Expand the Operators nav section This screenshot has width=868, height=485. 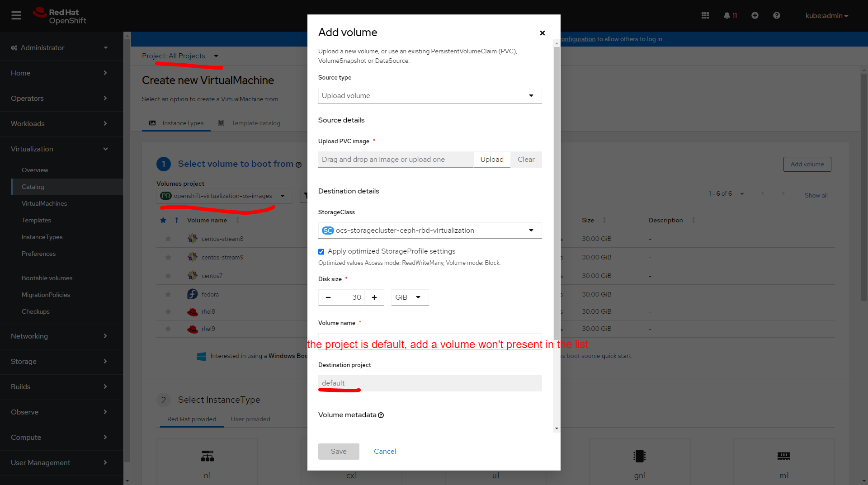pos(61,99)
